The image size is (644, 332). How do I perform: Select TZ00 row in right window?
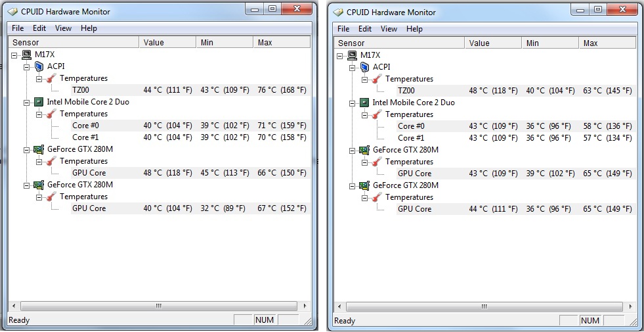(516, 91)
